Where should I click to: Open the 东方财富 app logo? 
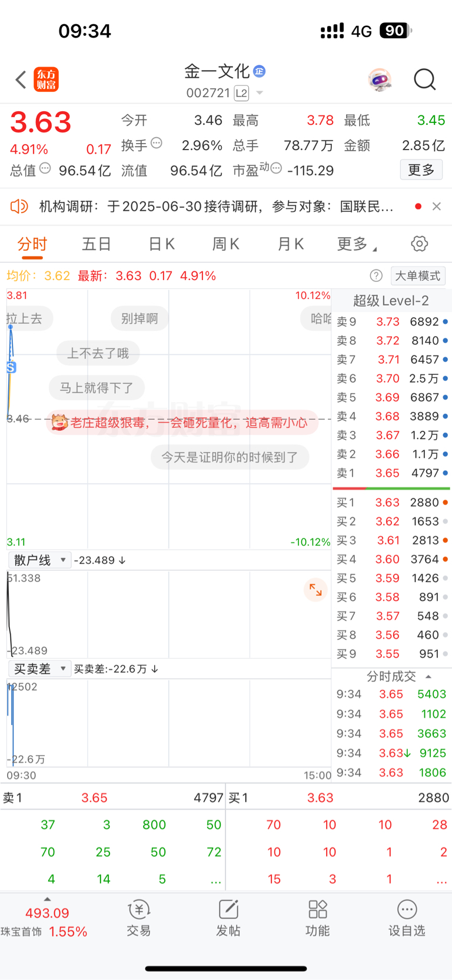point(46,79)
